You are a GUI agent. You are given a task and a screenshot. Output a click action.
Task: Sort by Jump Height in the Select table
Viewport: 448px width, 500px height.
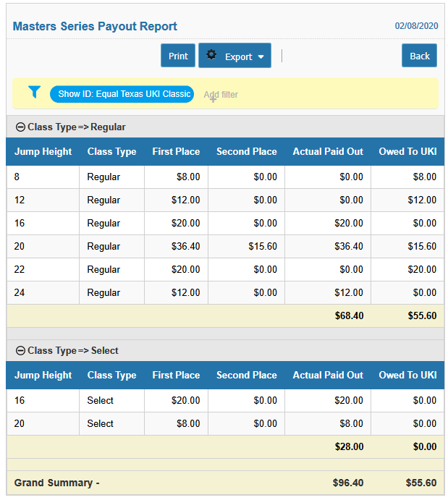(x=43, y=375)
